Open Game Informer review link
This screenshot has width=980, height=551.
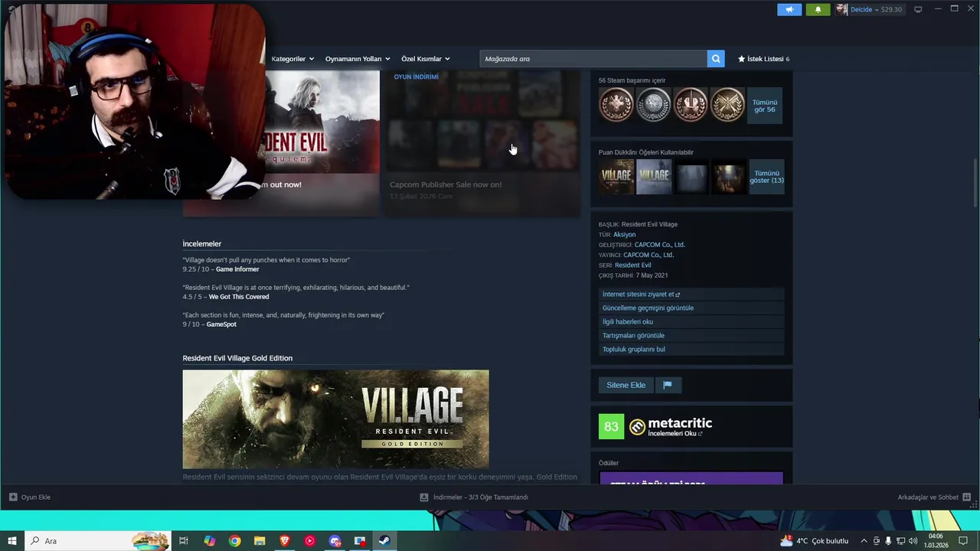(237, 269)
